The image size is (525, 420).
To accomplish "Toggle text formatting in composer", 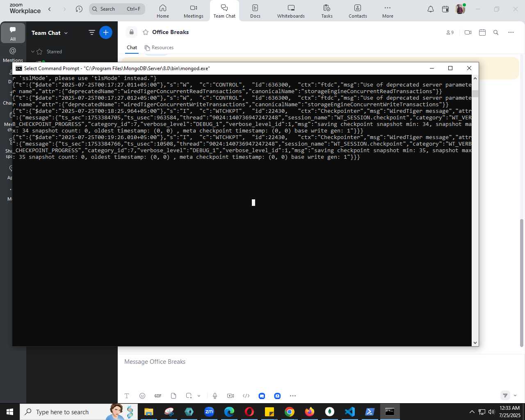I will [x=127, y=396].
